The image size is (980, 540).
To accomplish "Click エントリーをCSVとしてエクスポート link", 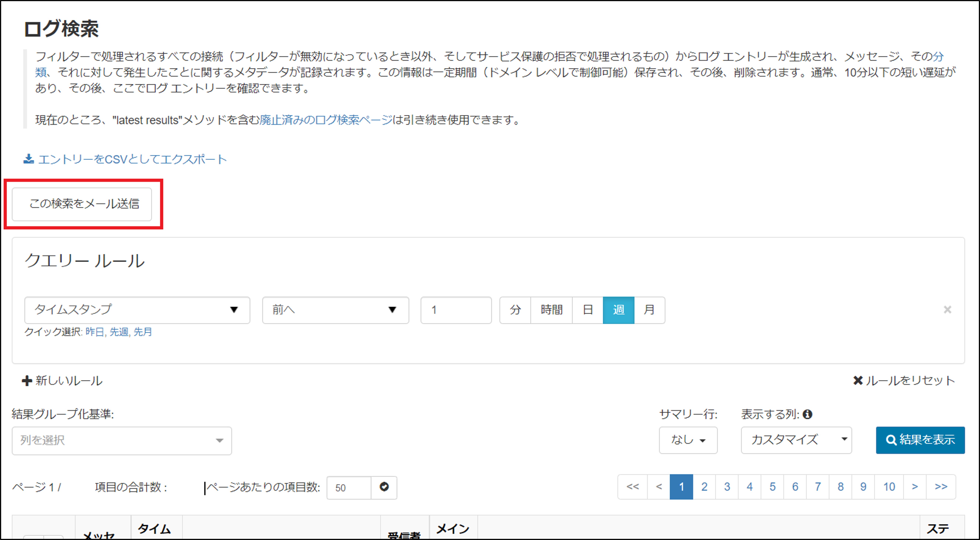I will (x=132, y=159).
